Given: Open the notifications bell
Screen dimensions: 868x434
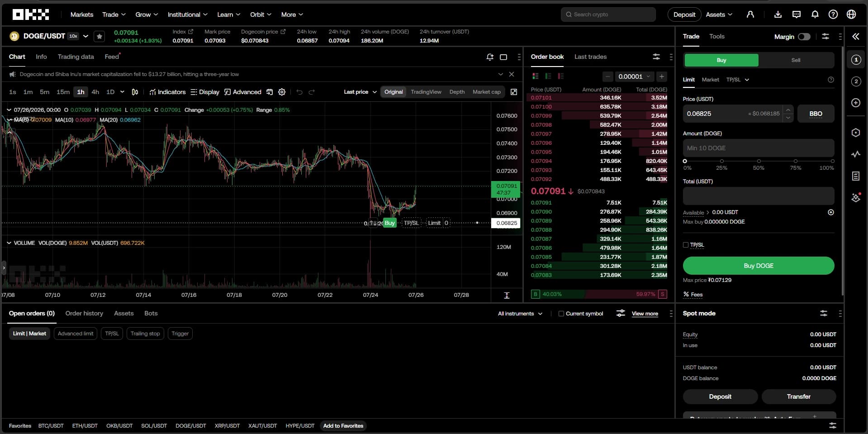Looking at the screenshot, I should [815, 14].
